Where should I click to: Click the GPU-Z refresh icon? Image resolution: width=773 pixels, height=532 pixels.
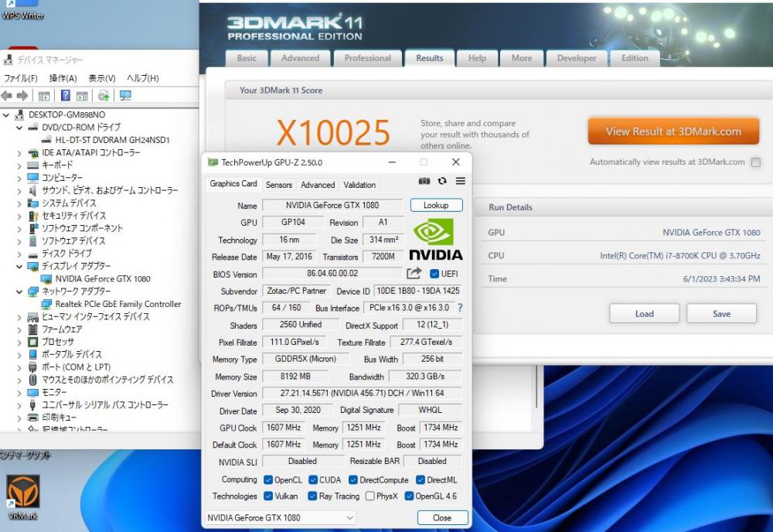click(442, 181)
